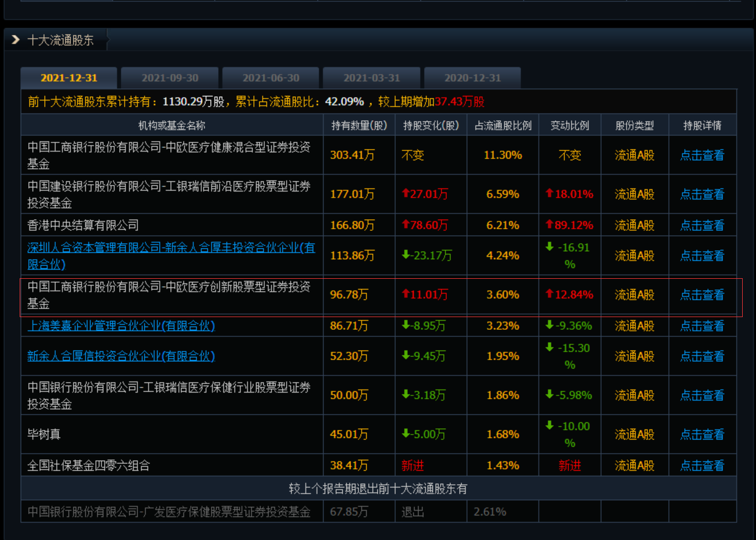
Task: Click 点击查看 for 上海美嘉企业管理 row
Action: (x=702, y=326)
